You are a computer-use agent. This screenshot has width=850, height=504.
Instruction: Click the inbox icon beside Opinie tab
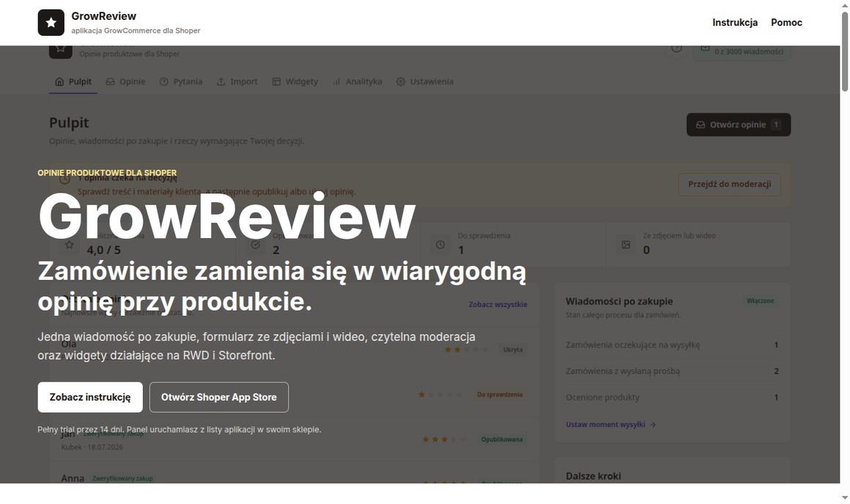click(x=110, y=81)
